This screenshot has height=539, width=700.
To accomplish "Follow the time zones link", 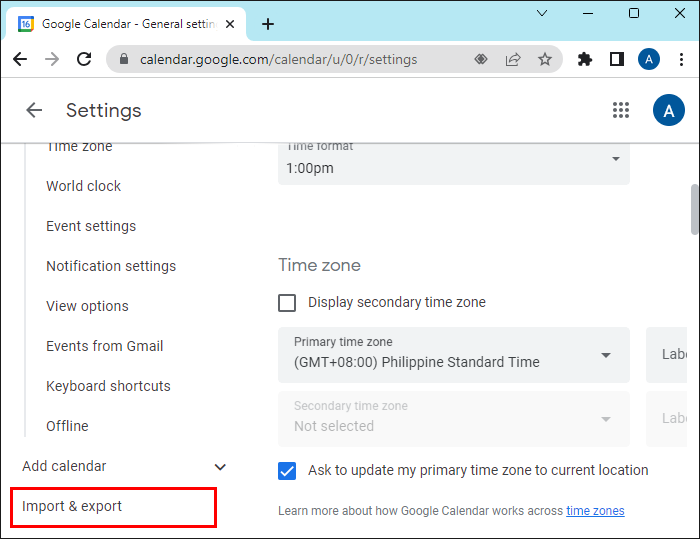I will tap(595, 511).
